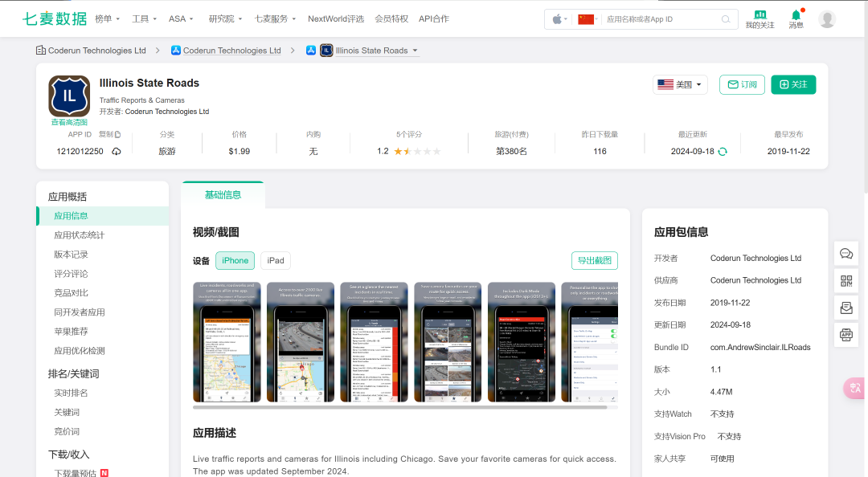Open the feedback inbox floating icon
The image size is (868, 477).
[846, 308]
